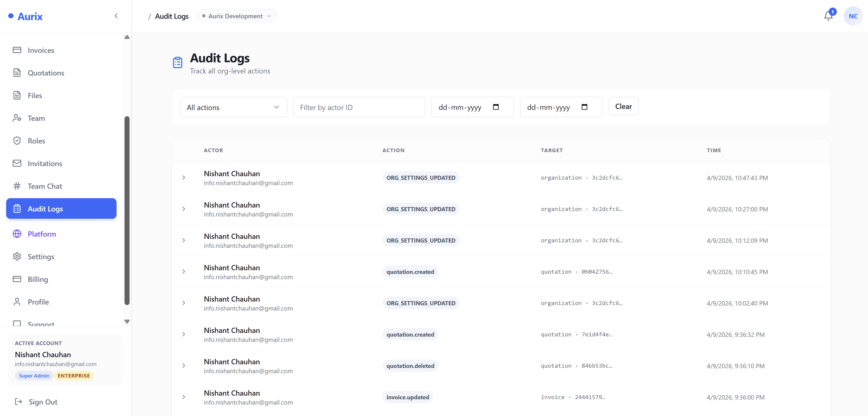Click target ID 7e1d4f4e…
Viewport: 868px width, 416px height.
pyautogui.click(x=597, y=334)
